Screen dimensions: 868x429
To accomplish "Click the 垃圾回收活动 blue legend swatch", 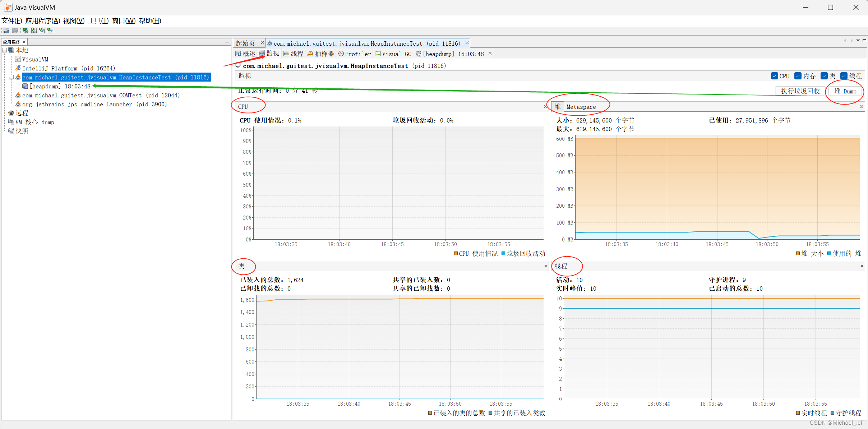I will point(503,254).
